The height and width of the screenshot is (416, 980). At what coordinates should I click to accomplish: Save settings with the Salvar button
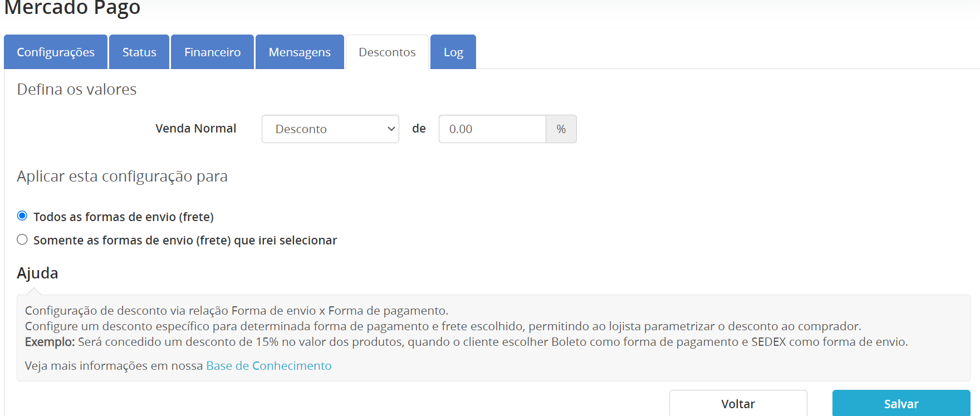click(x=901, y=403)
